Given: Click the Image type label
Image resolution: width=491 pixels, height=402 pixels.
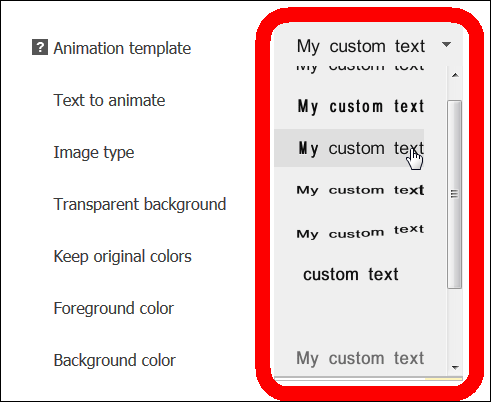Looking at the screenshot, I should 94,153.
